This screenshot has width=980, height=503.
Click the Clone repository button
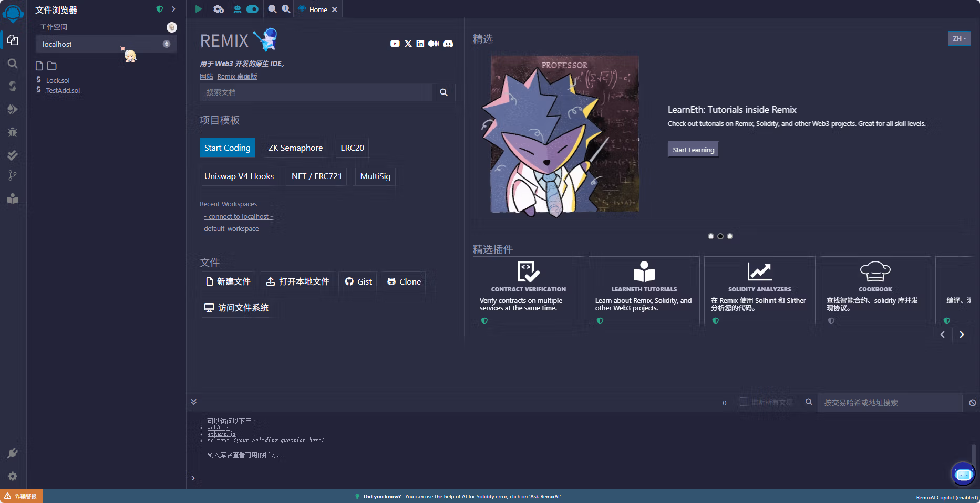[404, 281]
